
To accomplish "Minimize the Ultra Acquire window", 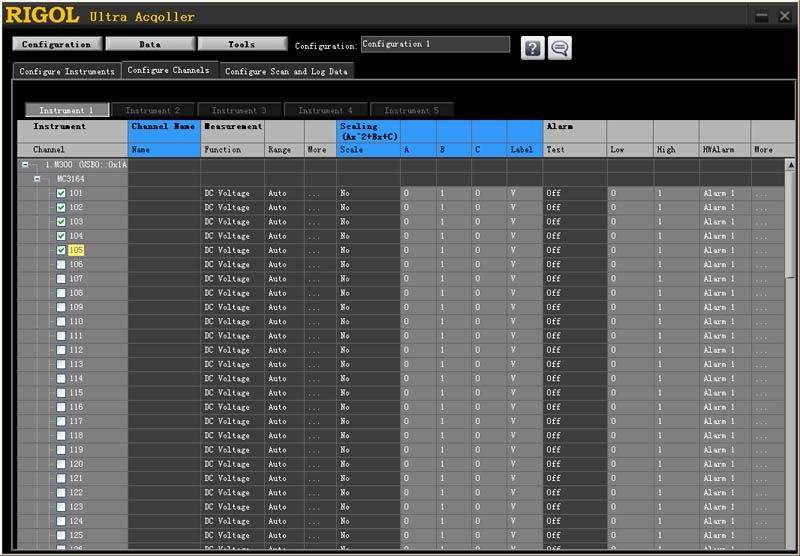I will coord(762,16).
